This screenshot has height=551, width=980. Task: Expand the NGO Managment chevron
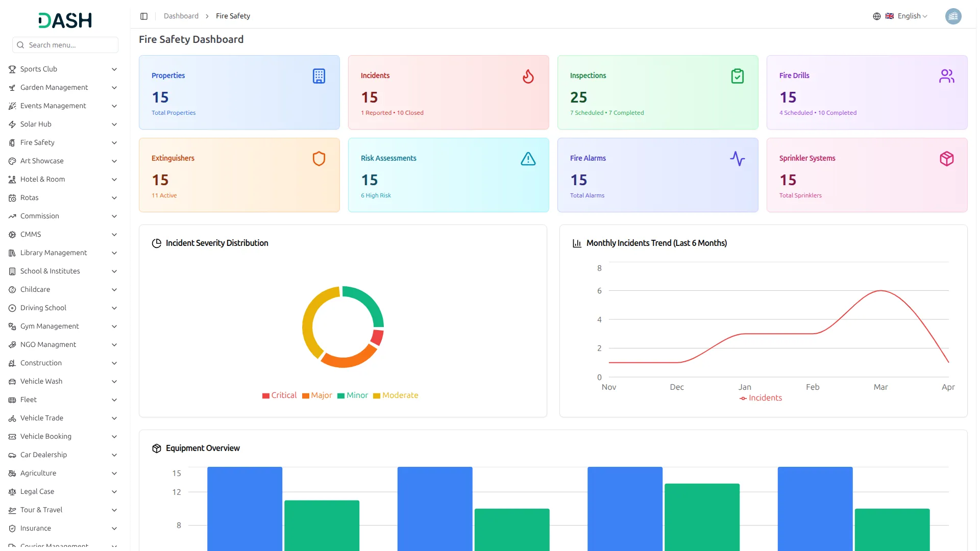[114, 345]
